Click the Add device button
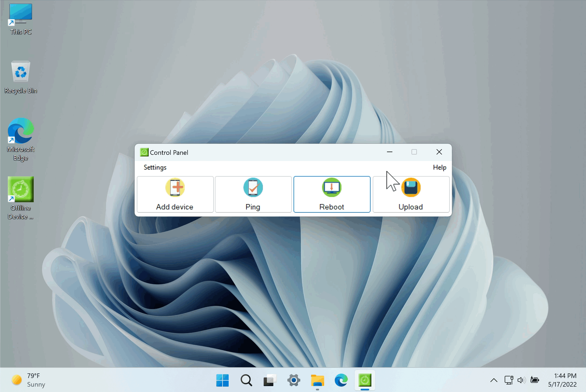 (175, 194)
